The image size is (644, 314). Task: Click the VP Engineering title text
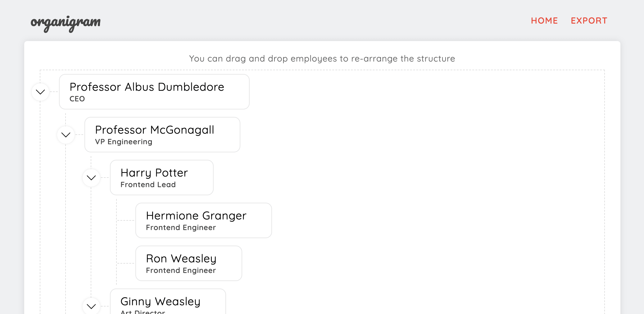click(124, 142)
